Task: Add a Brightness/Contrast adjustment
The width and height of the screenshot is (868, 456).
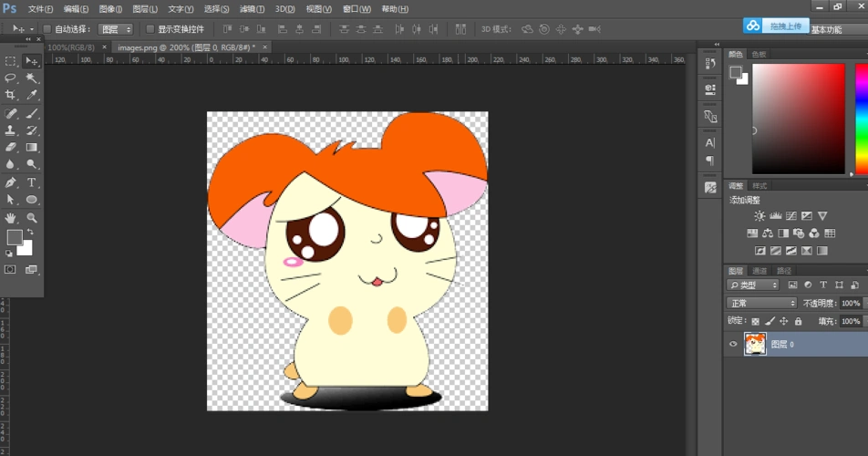Action: [759, 216]
